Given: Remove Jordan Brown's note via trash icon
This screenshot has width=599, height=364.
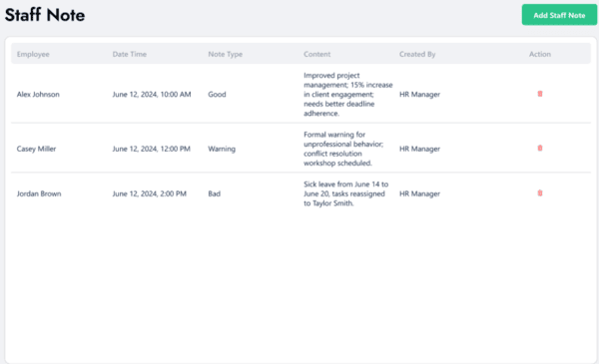Looking at the screenshot, I should coord(540,193).
